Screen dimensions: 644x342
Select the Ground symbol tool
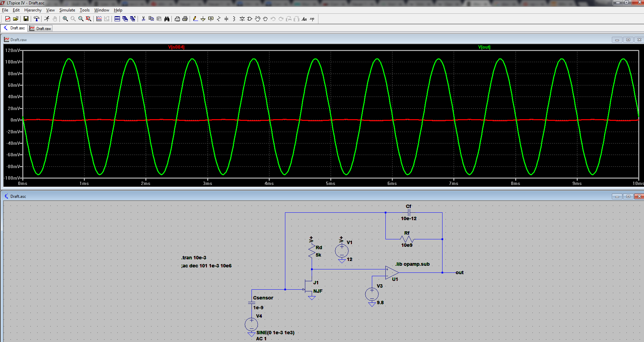tap(203, 19)
